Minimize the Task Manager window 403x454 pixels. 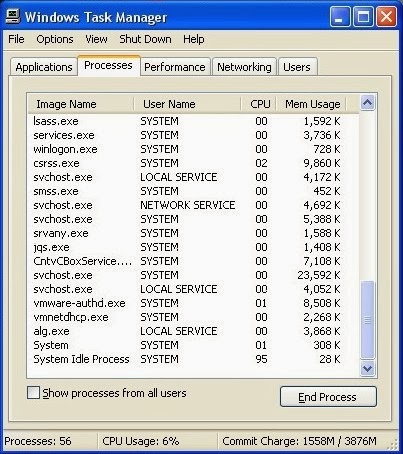(x=340, y=16)
